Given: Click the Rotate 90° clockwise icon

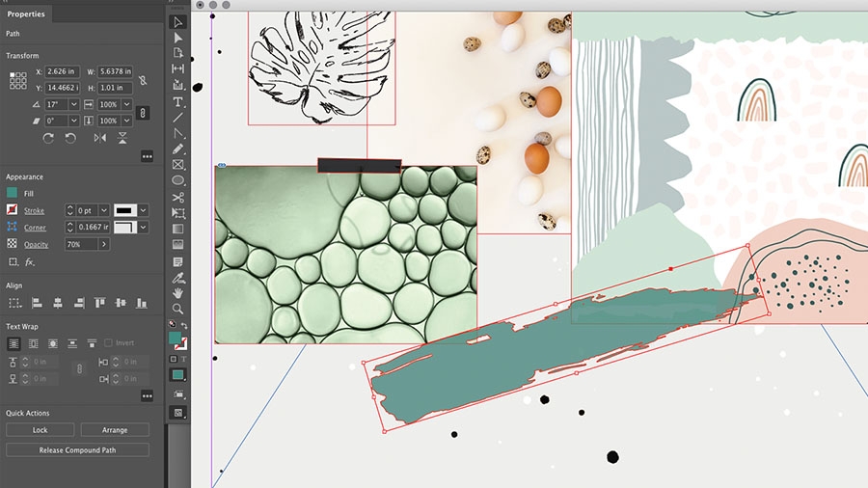Looking at the screenshot, I should (x=48, y=138).
